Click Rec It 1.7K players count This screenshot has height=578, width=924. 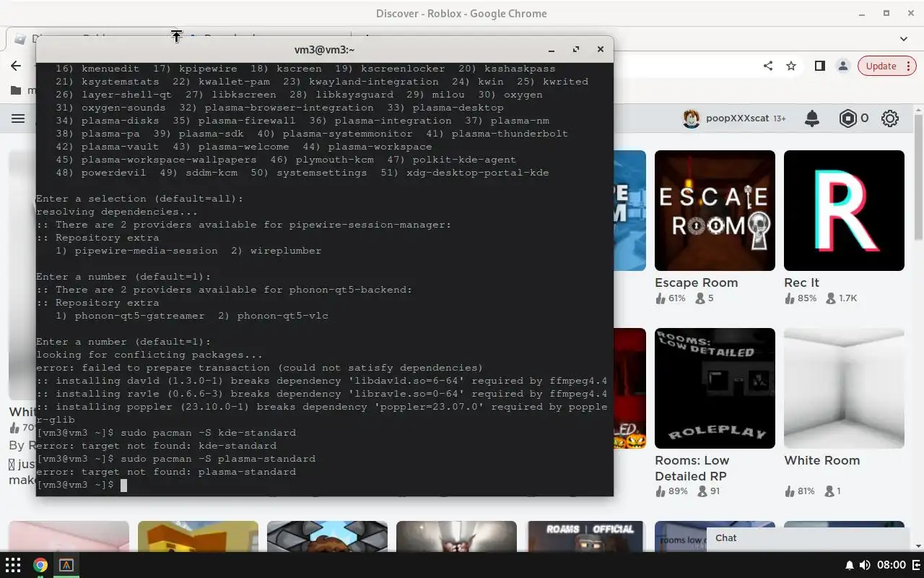pos(841,298)
